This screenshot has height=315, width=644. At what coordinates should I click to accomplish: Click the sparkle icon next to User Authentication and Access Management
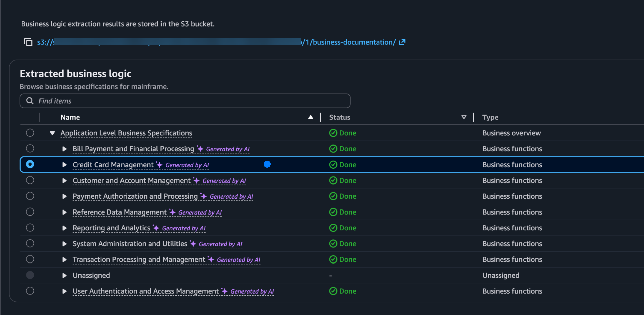(224, 291)
